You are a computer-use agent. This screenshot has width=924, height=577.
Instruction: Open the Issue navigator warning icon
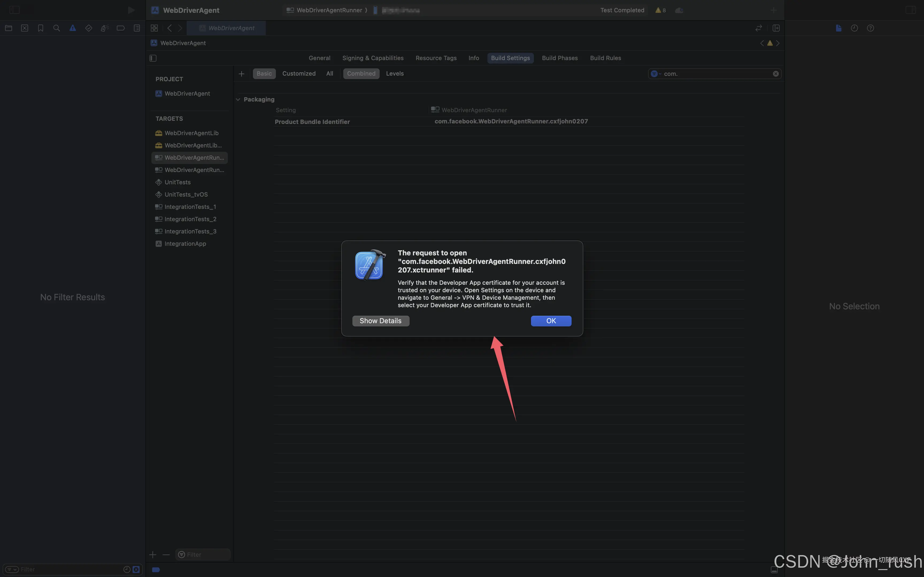point(72,28)
